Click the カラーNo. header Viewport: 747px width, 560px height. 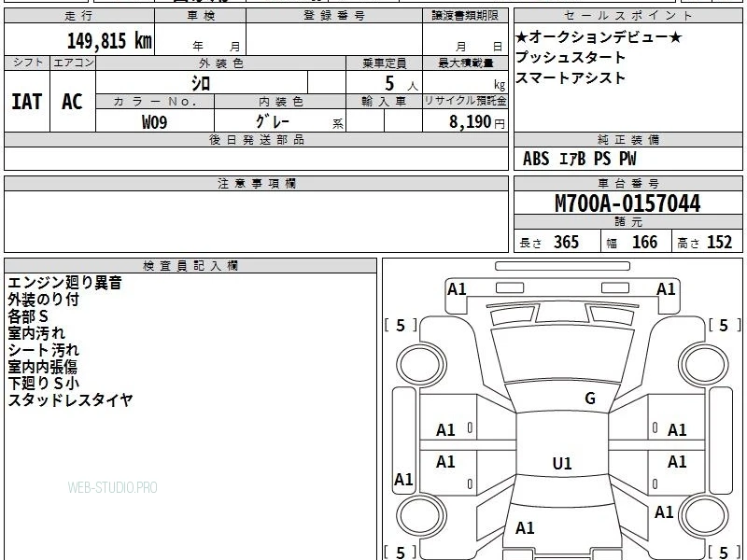coord(155,101)
